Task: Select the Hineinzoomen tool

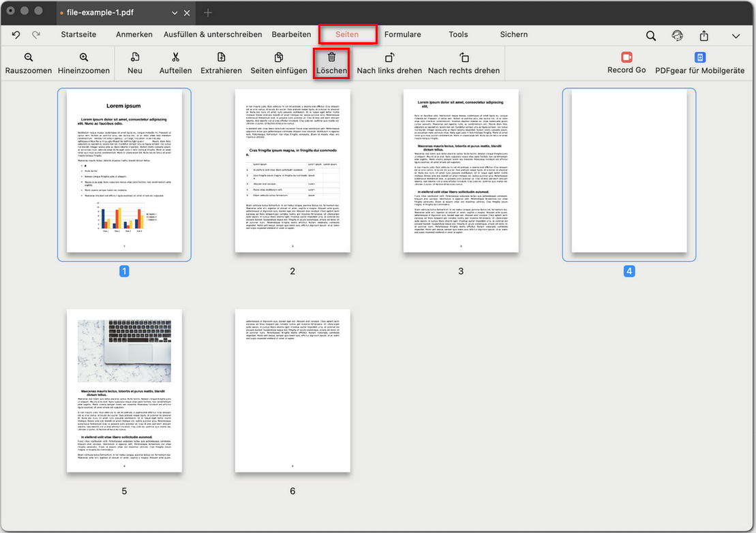Action: pyautogui.click(x=83, y=63)
